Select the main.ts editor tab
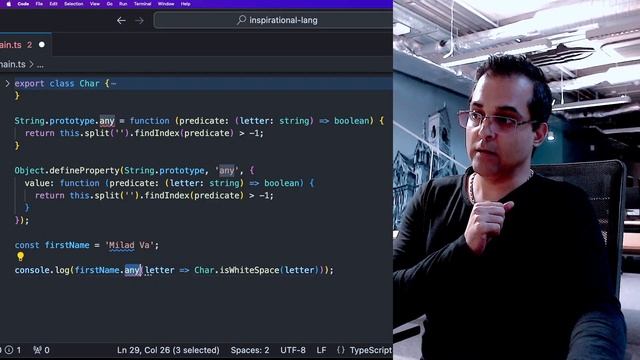The height and width of the screenshot is (360, 640). click(x=25, y=45)
